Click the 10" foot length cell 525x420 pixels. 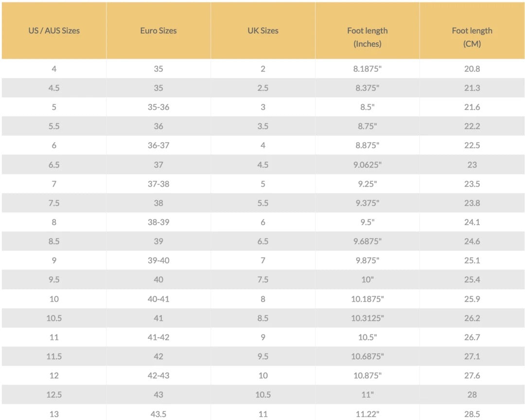click(x=367, y=280)
